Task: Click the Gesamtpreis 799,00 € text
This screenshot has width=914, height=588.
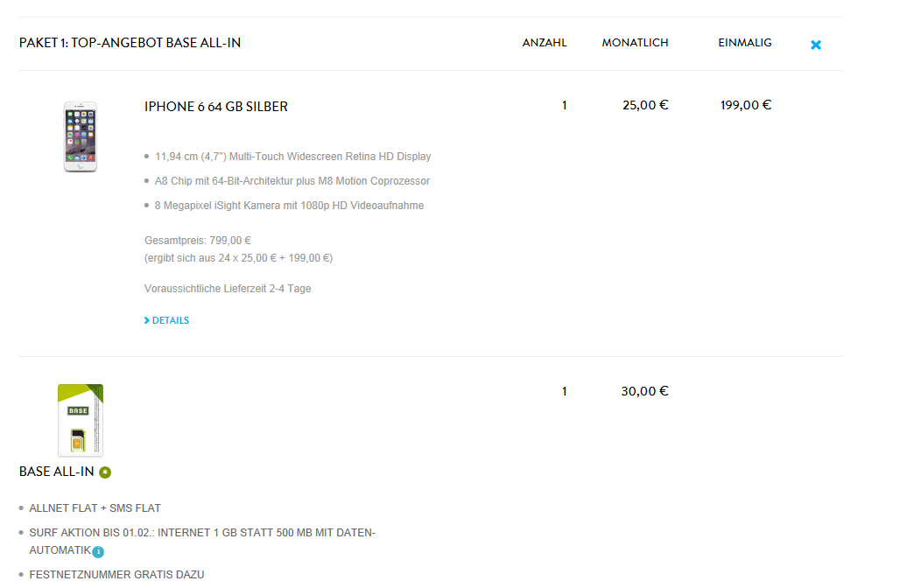Action: point(198,240)
